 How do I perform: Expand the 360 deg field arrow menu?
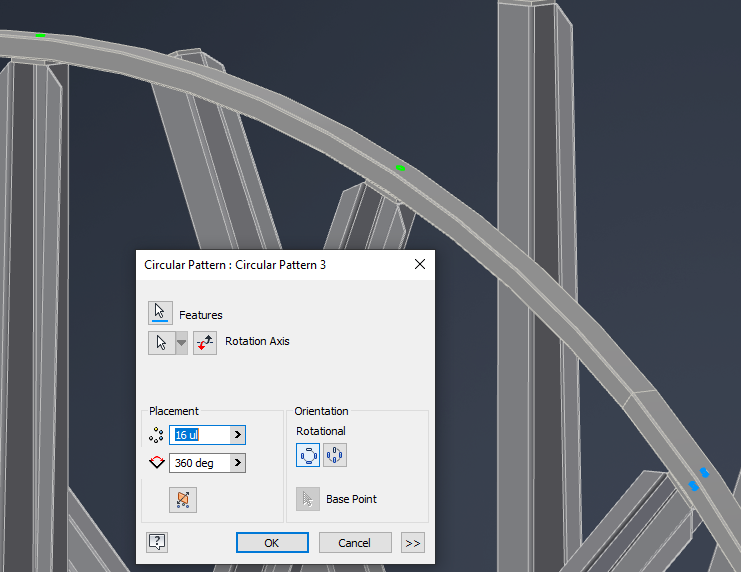tap(238, 463)
